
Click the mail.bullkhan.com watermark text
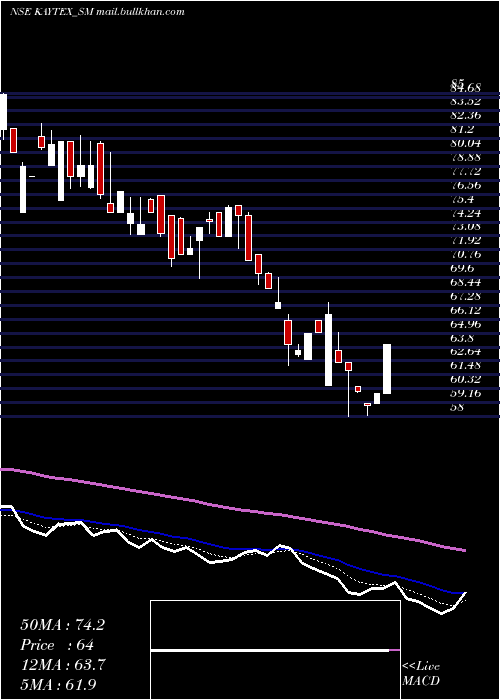click(x=140, y=12)
